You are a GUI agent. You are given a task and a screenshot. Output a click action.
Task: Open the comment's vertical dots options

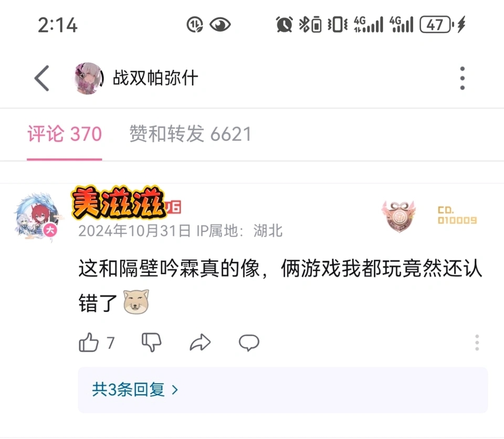coord(477,342)
